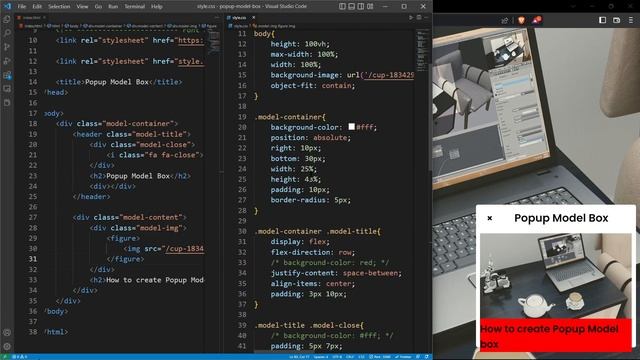Open the Brave Shields icon in browser

coord(521,20)
